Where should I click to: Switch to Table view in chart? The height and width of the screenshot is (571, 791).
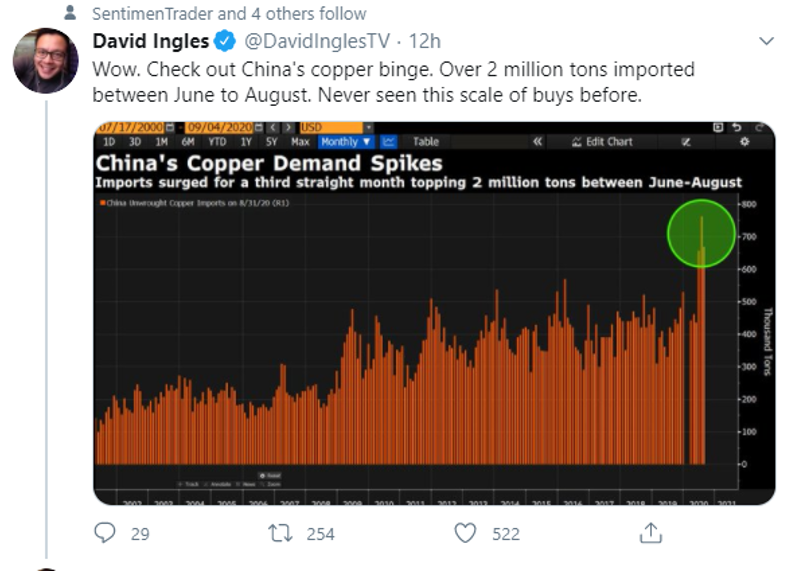tap(426, 142)
